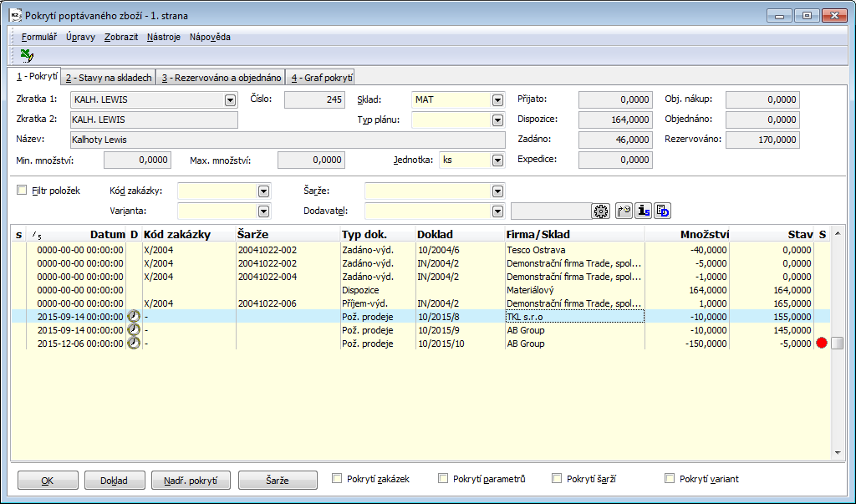Screen dimensions: 856x504
Task: Enable the Filtr položek checkbox
Action: click(x=22, y=191)
